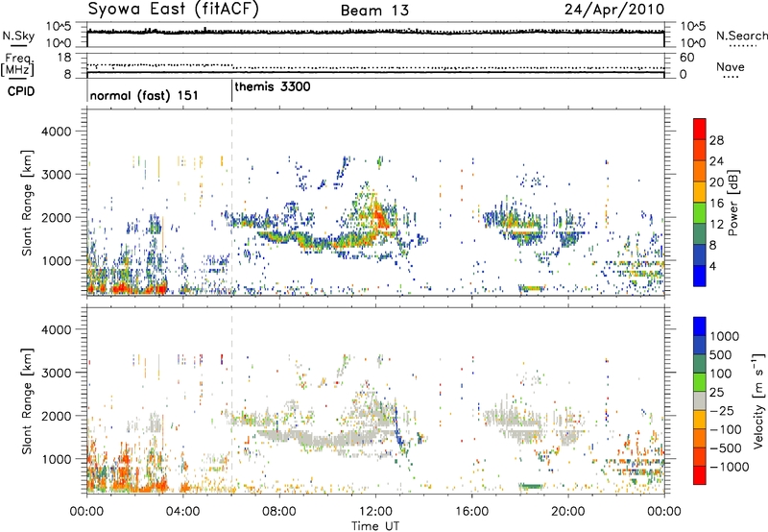Click the '4000' tick on the Power panel

click(57, 132)
